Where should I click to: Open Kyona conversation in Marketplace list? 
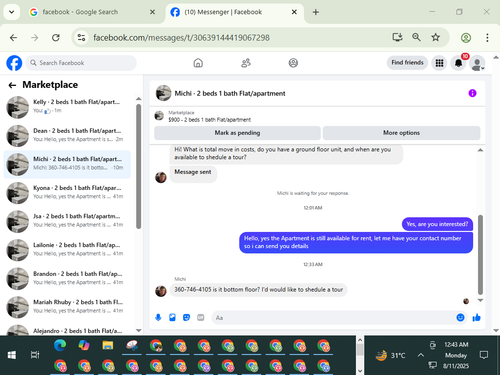(67, 193)
